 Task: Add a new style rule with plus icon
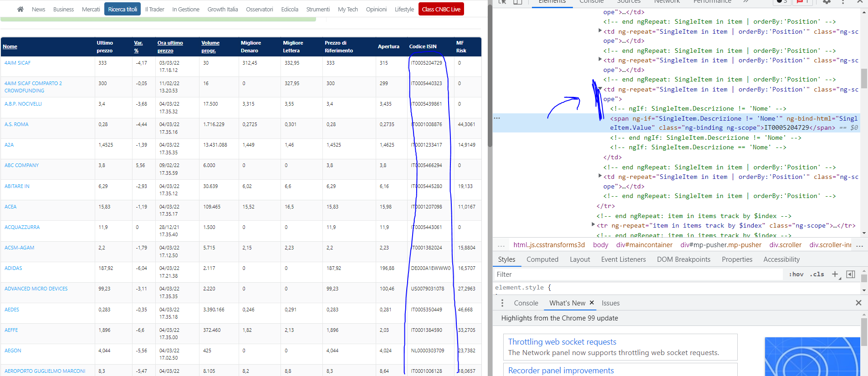tap(835, 274)
